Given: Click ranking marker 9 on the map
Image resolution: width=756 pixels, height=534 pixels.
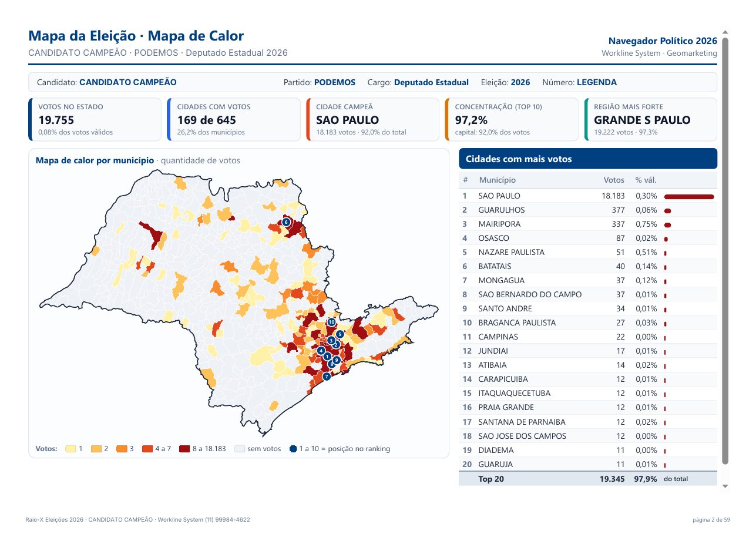Looking at the screenshot, I should (x=336, y=360).
